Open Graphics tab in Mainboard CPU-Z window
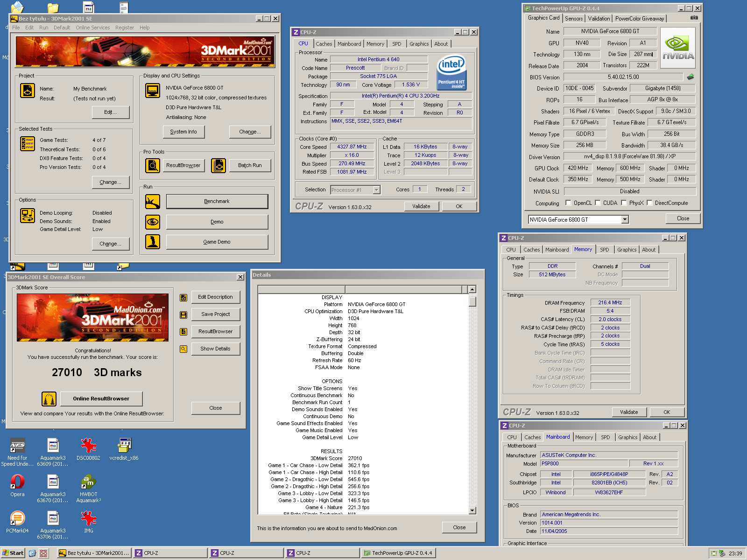This screenshot has width=747, height=560. (628, 437)
